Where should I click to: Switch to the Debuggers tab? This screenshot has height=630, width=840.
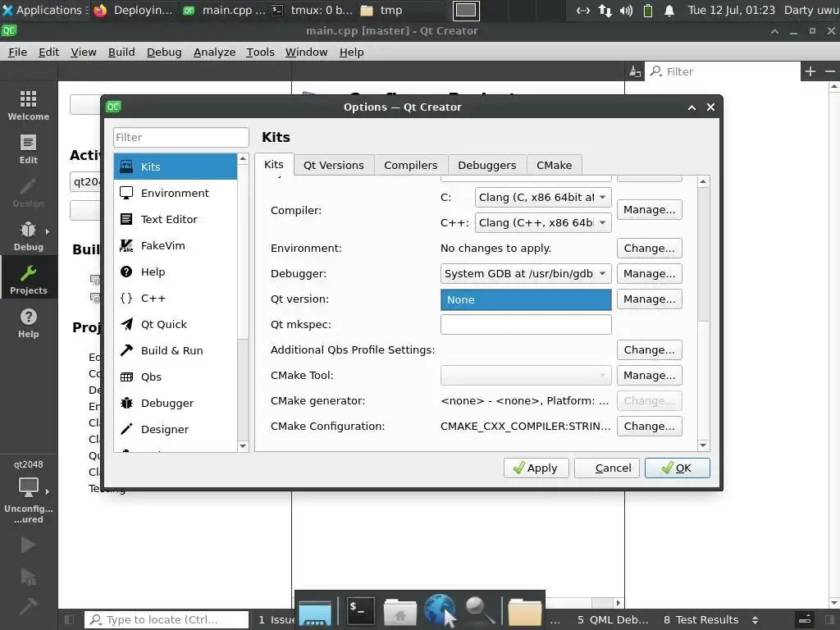click(x=487, y=165)
